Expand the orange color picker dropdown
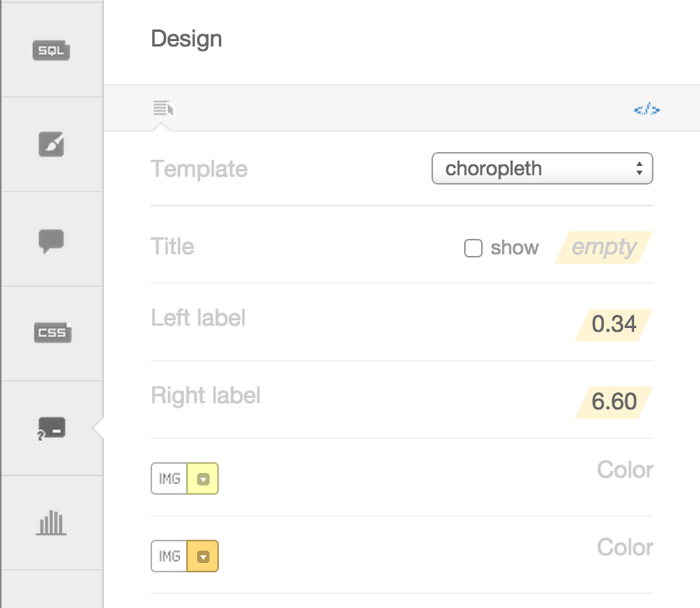 [203, 556]
